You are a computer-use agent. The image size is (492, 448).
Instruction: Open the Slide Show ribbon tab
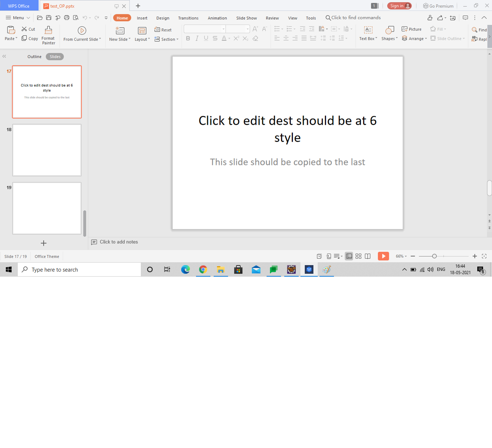(247, 18)
